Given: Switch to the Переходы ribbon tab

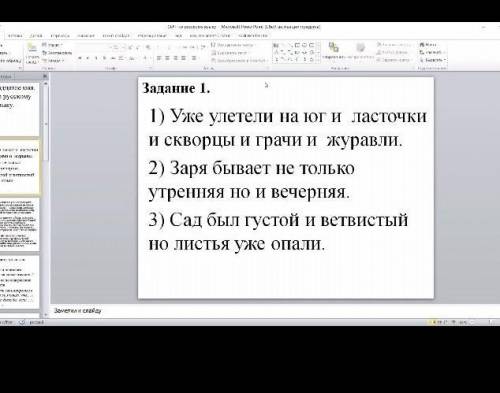Looking at the screenshot, I should tap(60, 36).
